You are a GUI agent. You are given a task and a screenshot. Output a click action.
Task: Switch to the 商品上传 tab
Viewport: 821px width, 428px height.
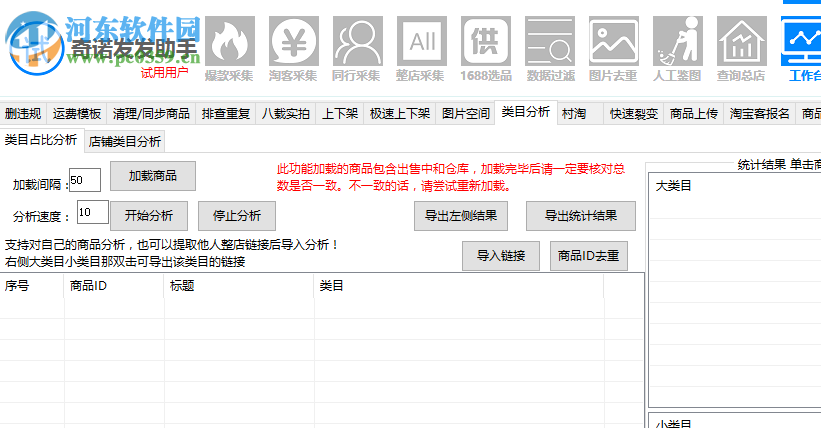tap(694, 114)
